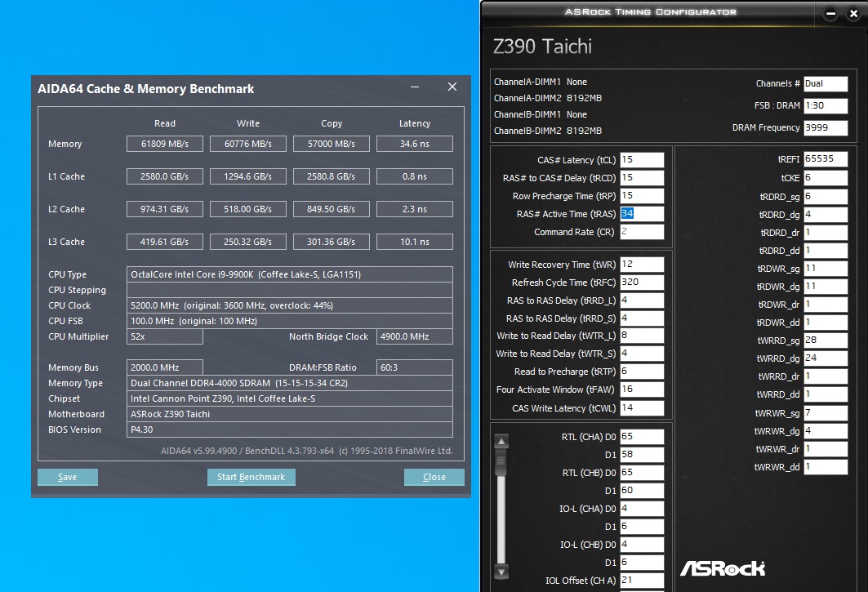Click the RAS# to CAS# Delay (tRCD) field
This screenshot has height=592, width=868.
(642, 178)
